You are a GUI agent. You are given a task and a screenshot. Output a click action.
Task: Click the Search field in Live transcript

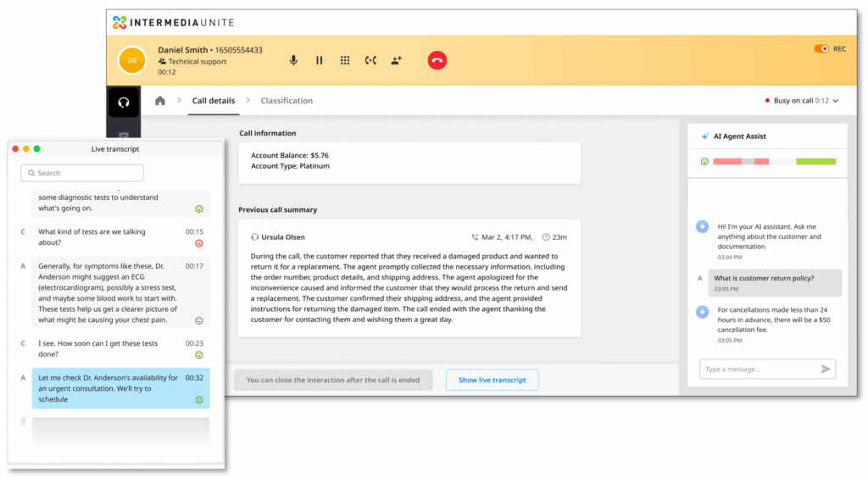coord(82,173)
